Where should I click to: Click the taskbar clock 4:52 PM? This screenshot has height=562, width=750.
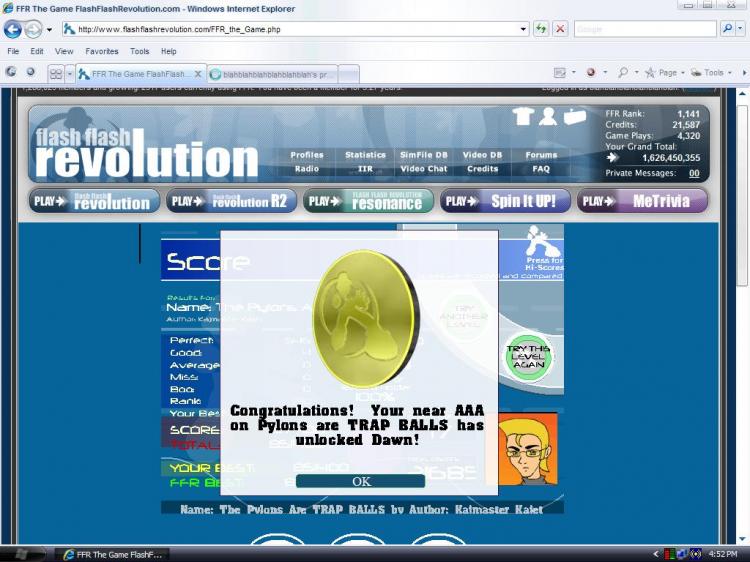click(723, 554)
